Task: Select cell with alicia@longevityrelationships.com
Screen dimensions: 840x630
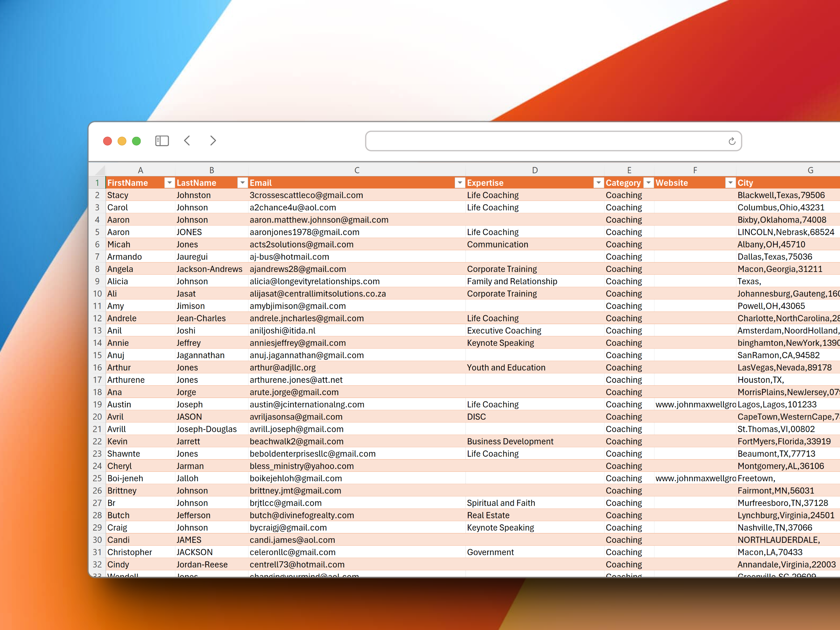Action: coord(314,281)
